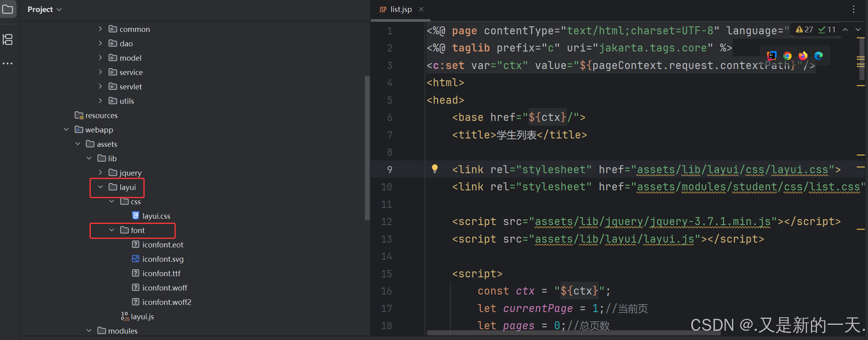Click the dao package folder icon
This screenshot has height=340, width=868.
click(x=113, y=43)
